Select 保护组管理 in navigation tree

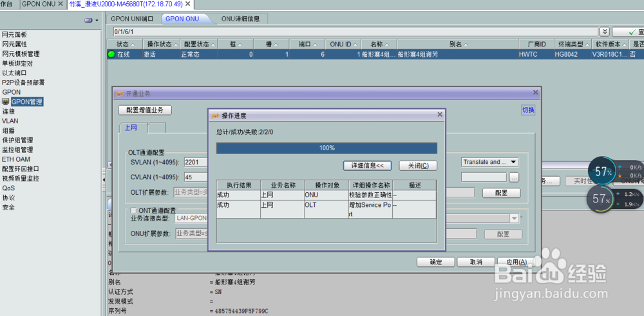(17, 140)
